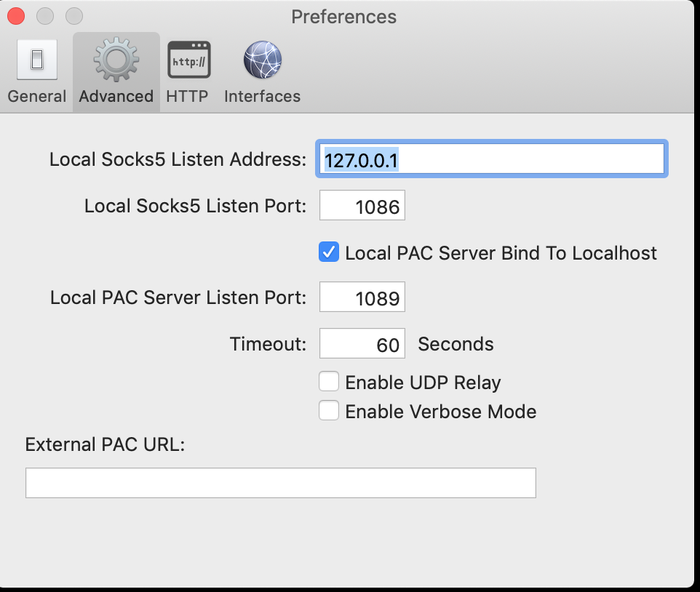Open the HTTP preferences icon

tap(188, 60)
